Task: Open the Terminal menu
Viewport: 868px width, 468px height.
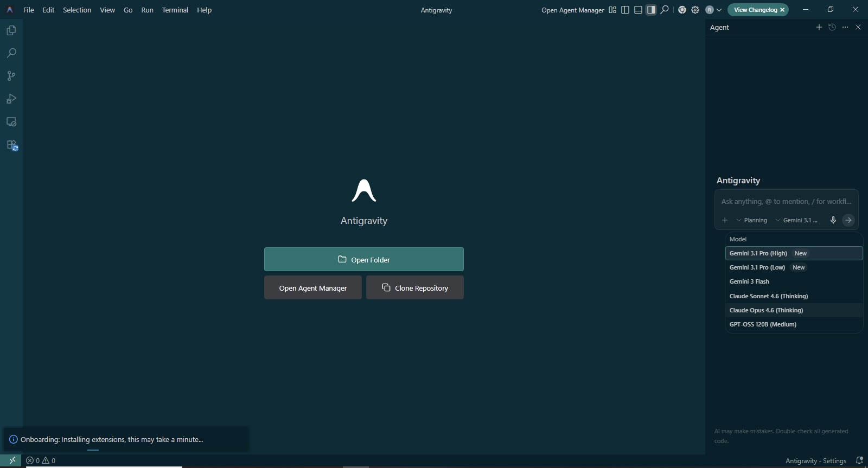Action: pos(175,10)
